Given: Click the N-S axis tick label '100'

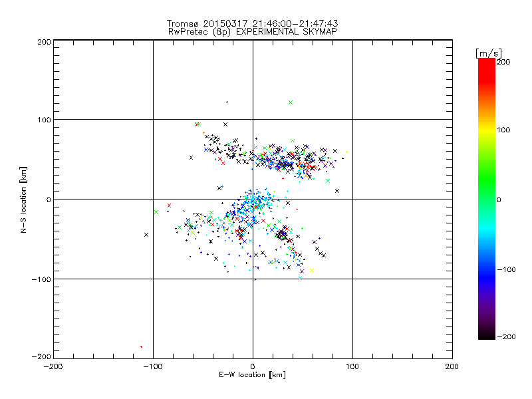Looking at the screenshot, I should (44, 120).
